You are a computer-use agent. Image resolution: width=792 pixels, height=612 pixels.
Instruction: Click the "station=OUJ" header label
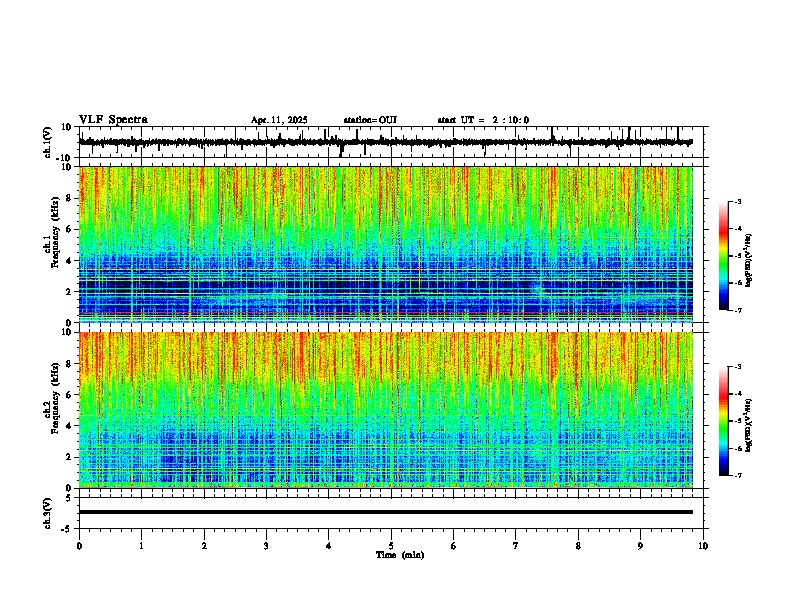pos(370,120)
